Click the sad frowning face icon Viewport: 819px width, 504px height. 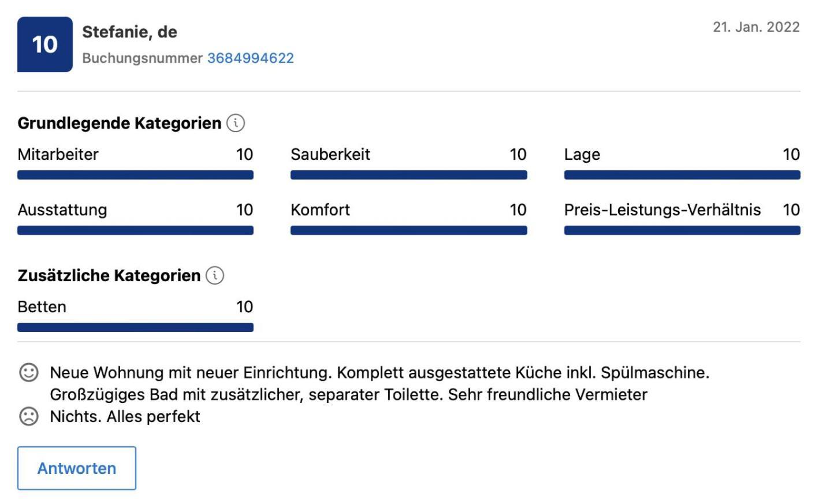[29, 416]
